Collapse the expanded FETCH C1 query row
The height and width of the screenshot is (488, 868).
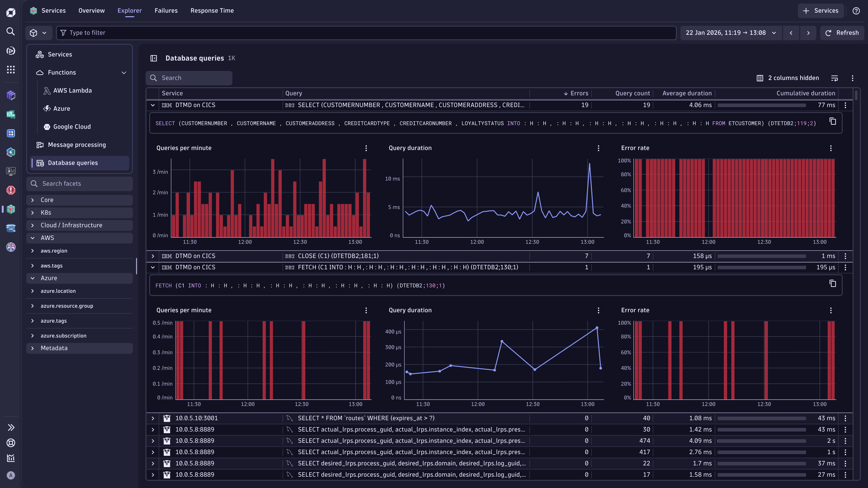click(153, 267)
